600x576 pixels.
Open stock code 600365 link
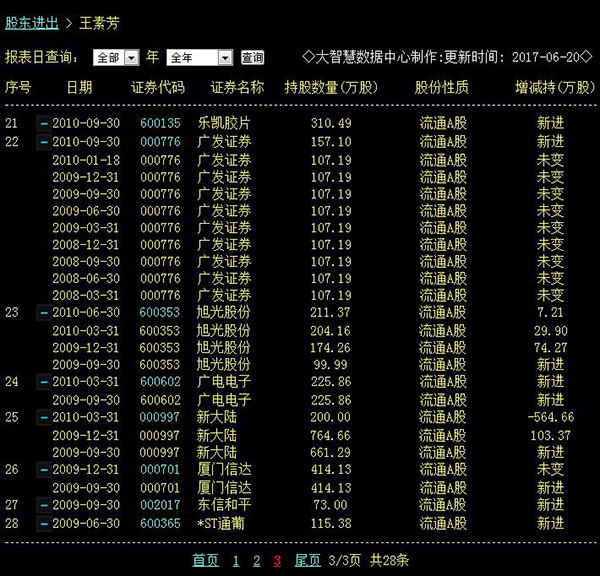160,523
